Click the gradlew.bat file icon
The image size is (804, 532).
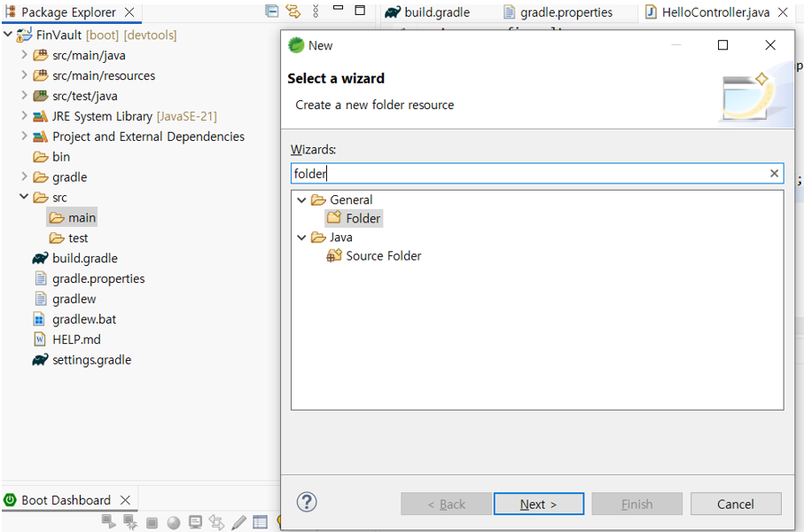pos(40,319)
